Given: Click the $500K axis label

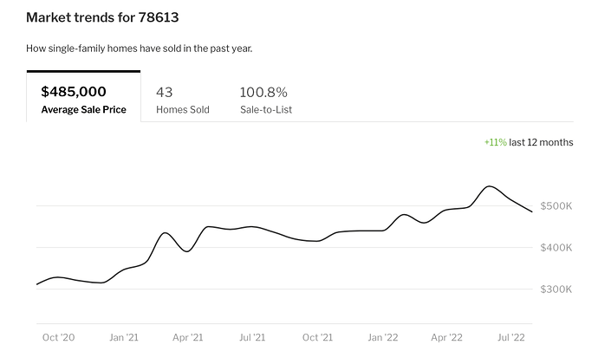Looking at the screenshot, I should (556, 206).
